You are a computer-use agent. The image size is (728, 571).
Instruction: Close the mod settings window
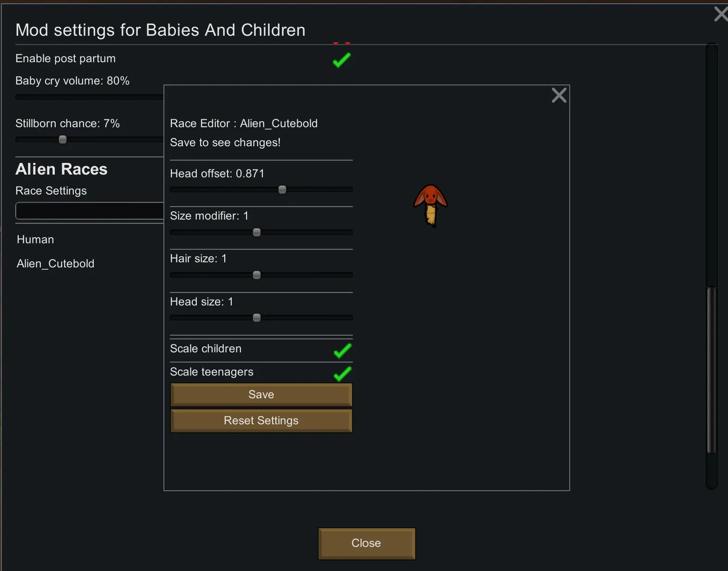(721, 14)
